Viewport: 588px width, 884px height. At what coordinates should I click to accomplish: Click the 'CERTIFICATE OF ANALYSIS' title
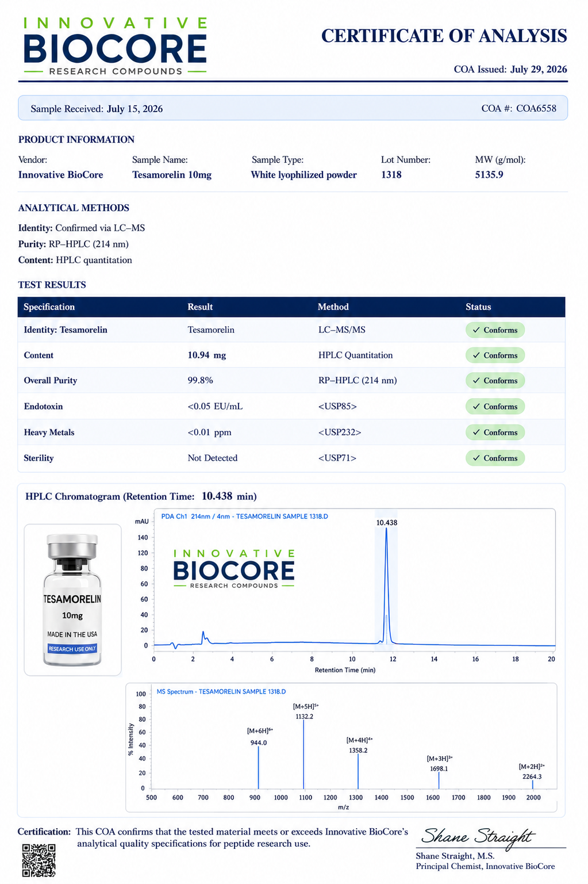coord(444,36)
